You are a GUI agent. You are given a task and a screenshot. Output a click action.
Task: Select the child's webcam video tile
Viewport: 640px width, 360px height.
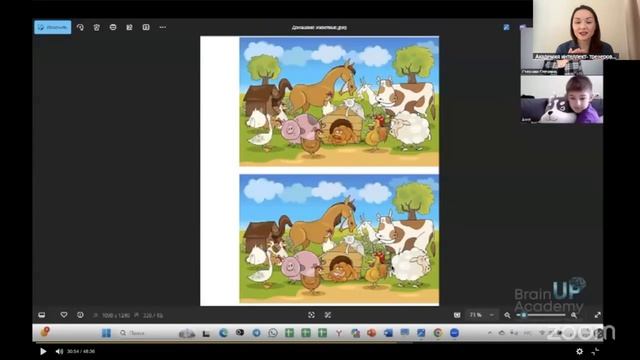coord(562,99)
